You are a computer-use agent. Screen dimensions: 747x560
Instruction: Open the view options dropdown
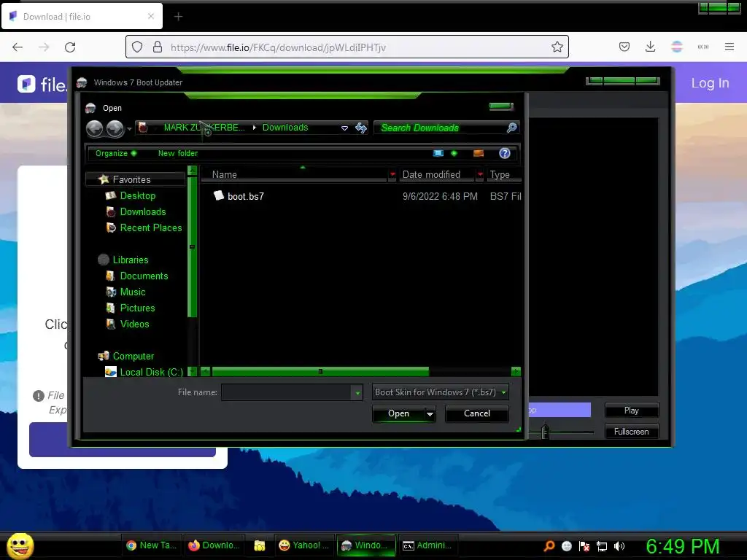(454, 153)
